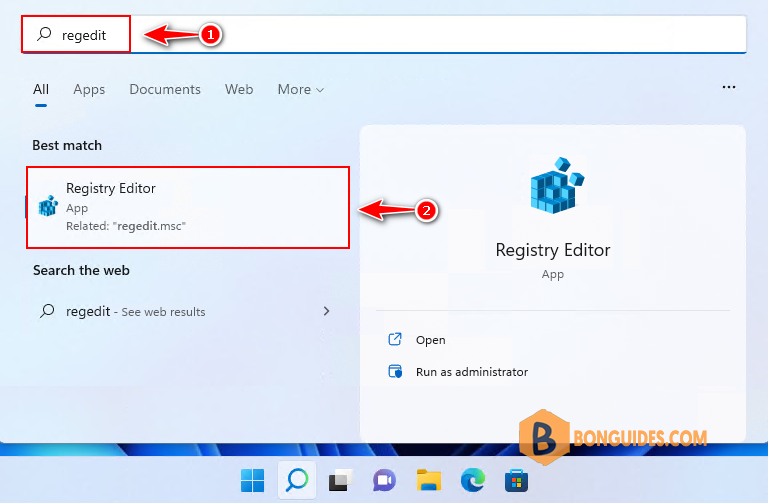Screen dimensions: 768x503
Task: Click the Registry Editor title in the preview pane
Action: point(553,250)
